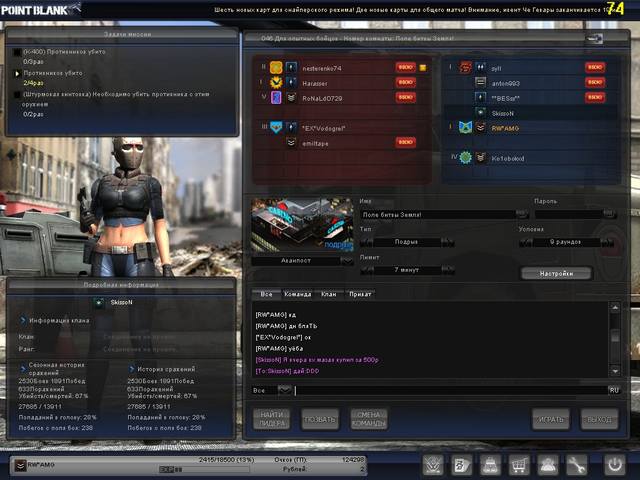Toggle the ready badge on **BESal** row
The image size is (640, 480).
click(x=595, y=98)
